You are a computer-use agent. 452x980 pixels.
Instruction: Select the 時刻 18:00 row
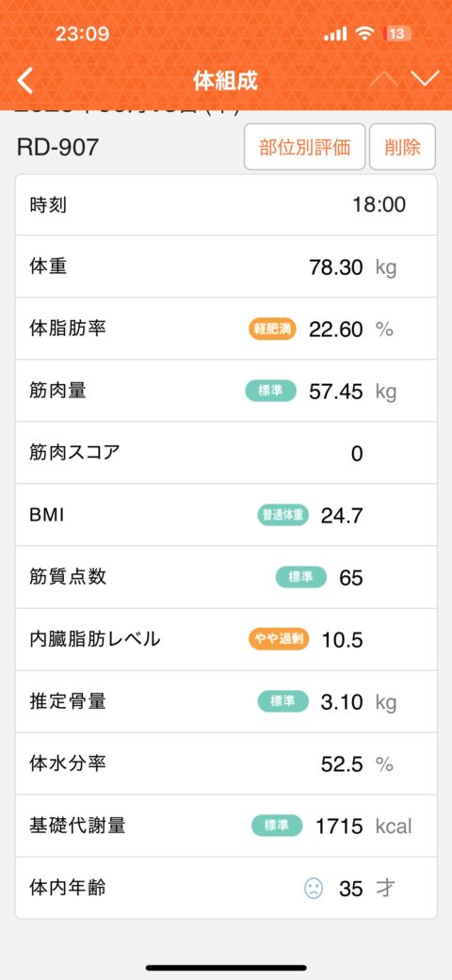[x=226, y=205]
